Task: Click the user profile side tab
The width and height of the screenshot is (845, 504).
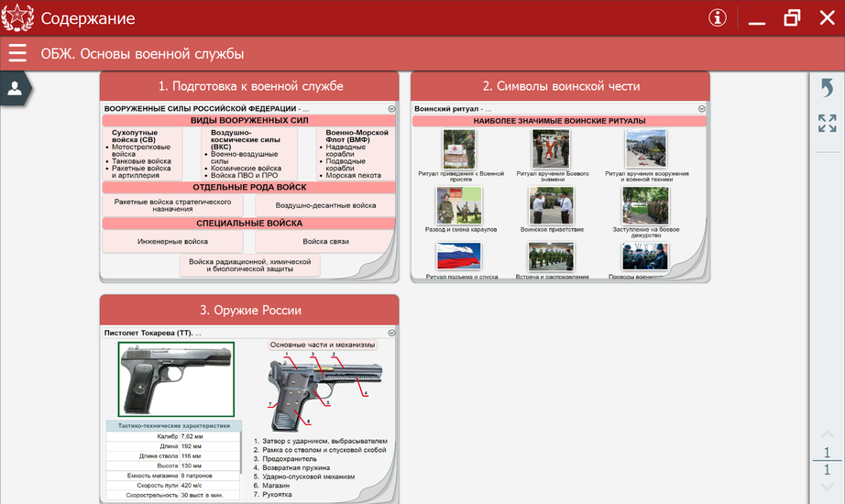Action: 16,88
